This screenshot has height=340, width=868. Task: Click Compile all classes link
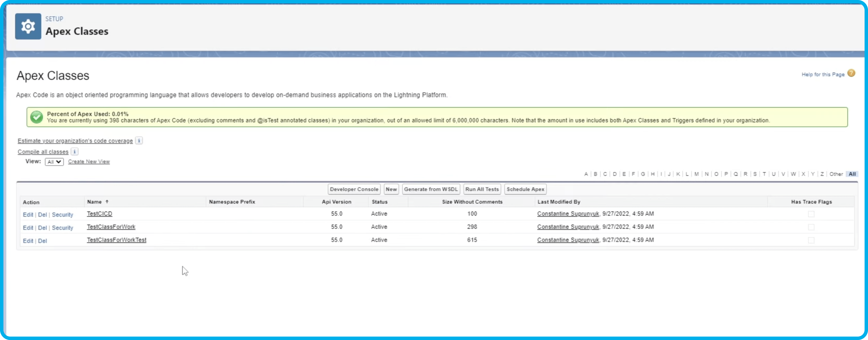43,152
